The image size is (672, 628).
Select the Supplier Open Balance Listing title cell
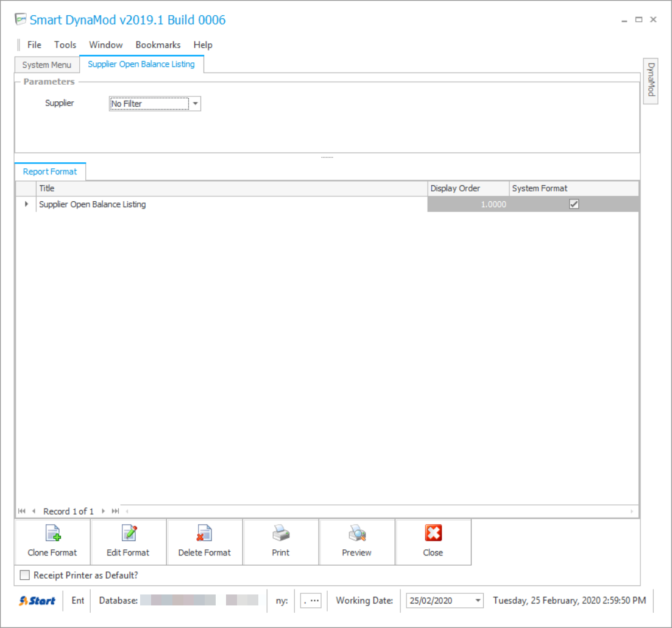pyautogui.click(x=232, y=204)
